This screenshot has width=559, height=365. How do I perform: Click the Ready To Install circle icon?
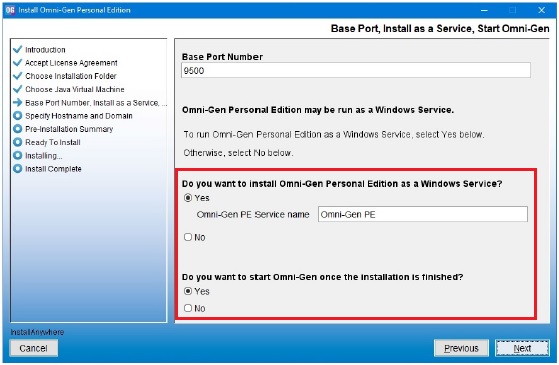(x=17, y=142)
